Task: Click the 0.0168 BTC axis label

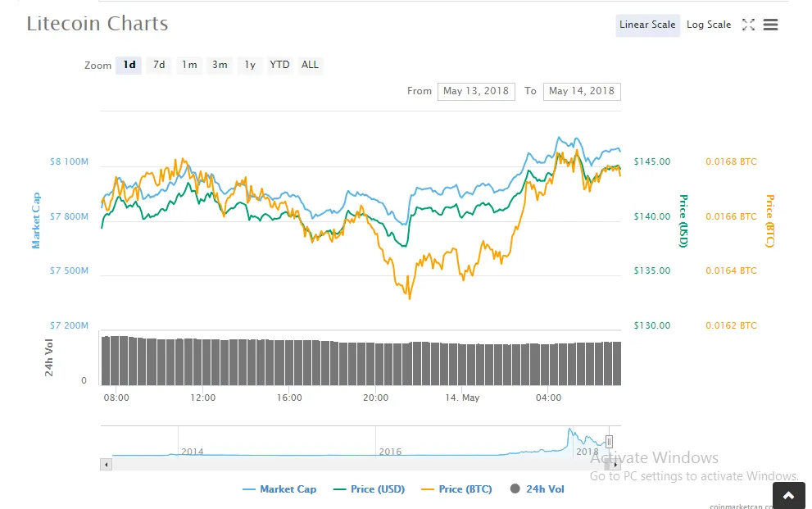Action: (x=731, y=161)
